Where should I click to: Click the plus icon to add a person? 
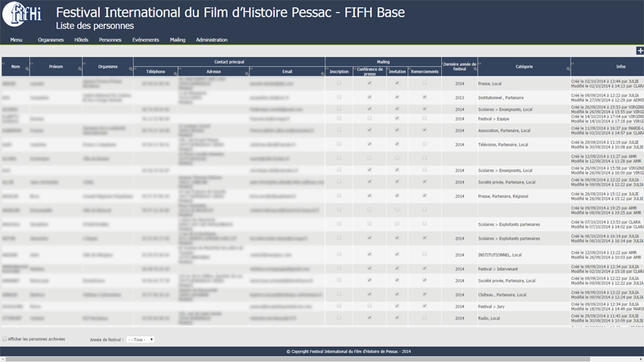640,51
